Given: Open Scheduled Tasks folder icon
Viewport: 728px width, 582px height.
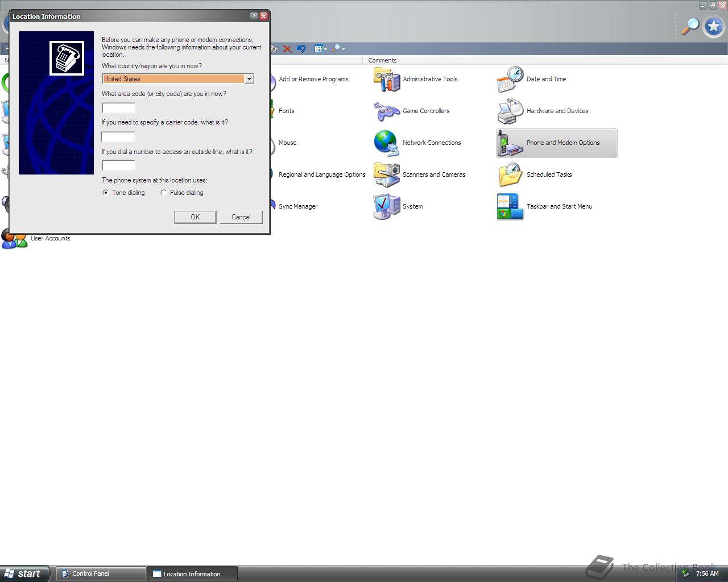Looking at the screenshot, I should [510, 175].
